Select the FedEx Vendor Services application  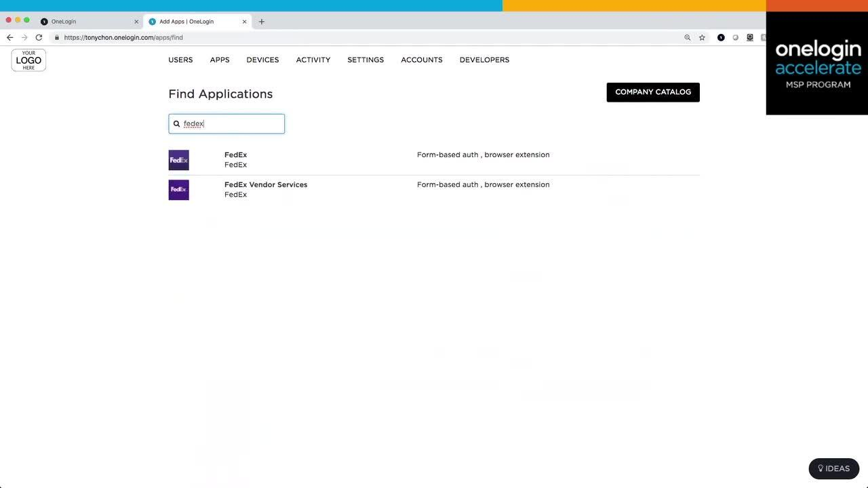click(x=266, y=185)
